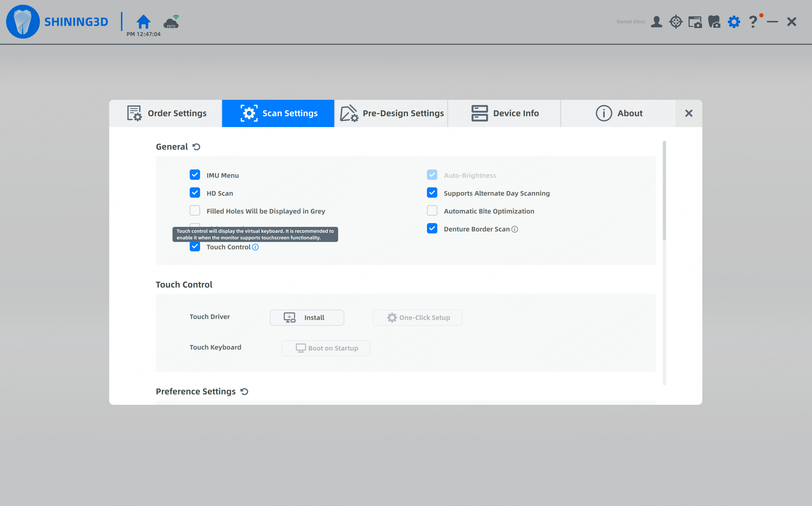Open the order management window icon
This screenshot has width=812, height=506.
pos(695,22)
